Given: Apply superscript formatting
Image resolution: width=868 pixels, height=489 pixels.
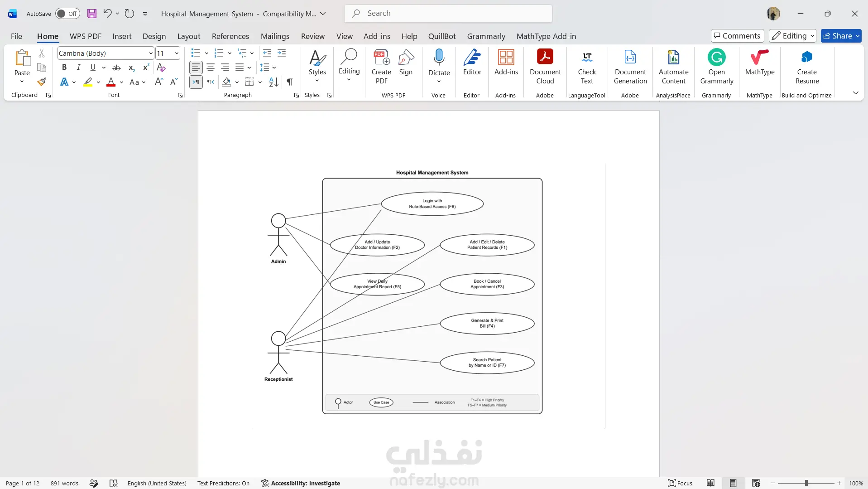Looking at the screenshot, I should (x=146, y=68).
